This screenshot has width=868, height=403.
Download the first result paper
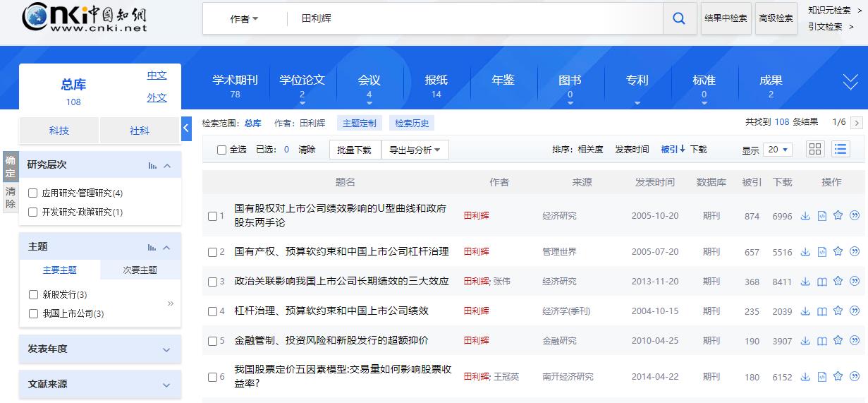tap(805, 216)
